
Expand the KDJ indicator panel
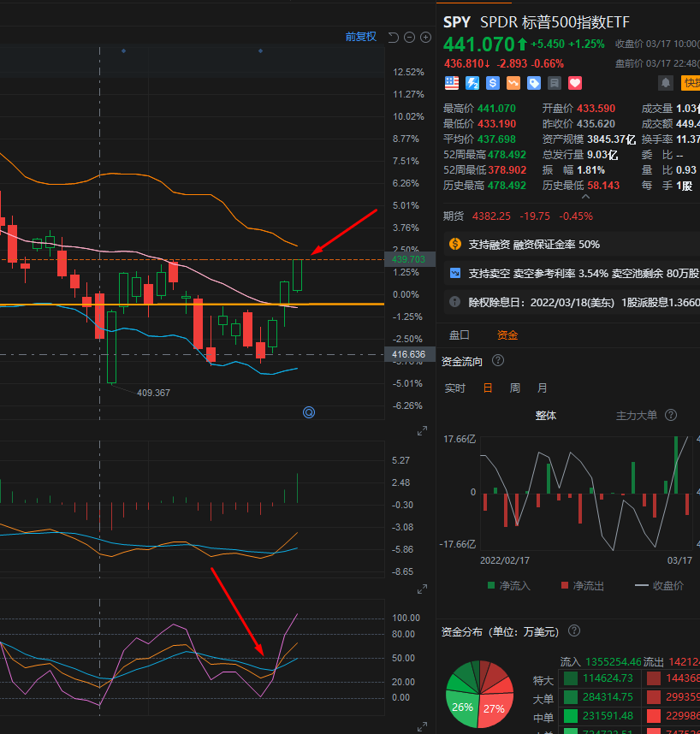pyautogui.click(x=423, y=726)
